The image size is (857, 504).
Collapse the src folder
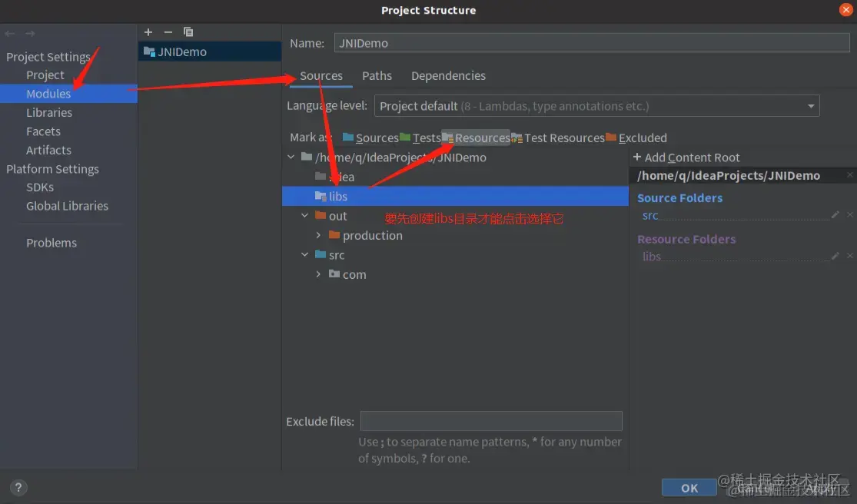click(x=304, y=255)
